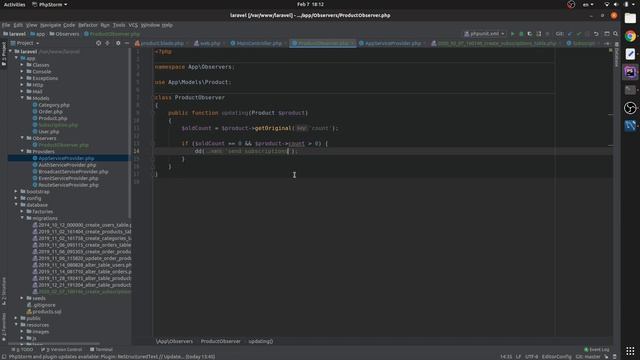Open Product.php in the Models folder

coord(53,118)
